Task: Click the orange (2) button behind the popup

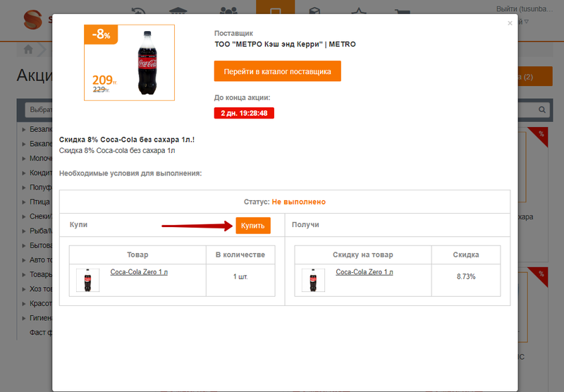Action: pyautogui.click(x=535, y=76)
